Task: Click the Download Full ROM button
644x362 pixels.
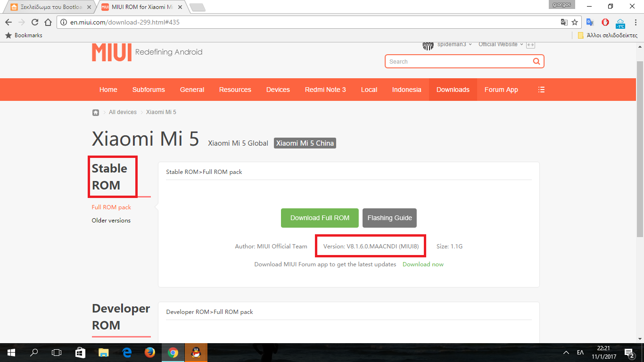Action: pyautogui.click(x=320, y=218)
